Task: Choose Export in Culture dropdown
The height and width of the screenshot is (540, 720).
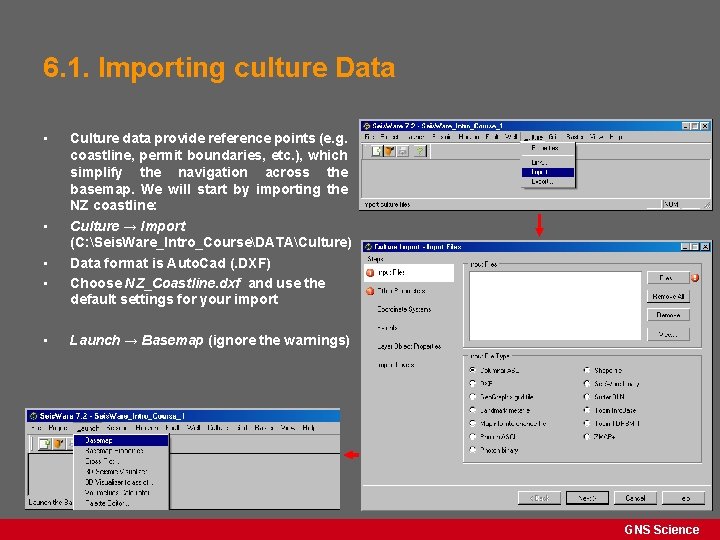Action: click(548, 182)
